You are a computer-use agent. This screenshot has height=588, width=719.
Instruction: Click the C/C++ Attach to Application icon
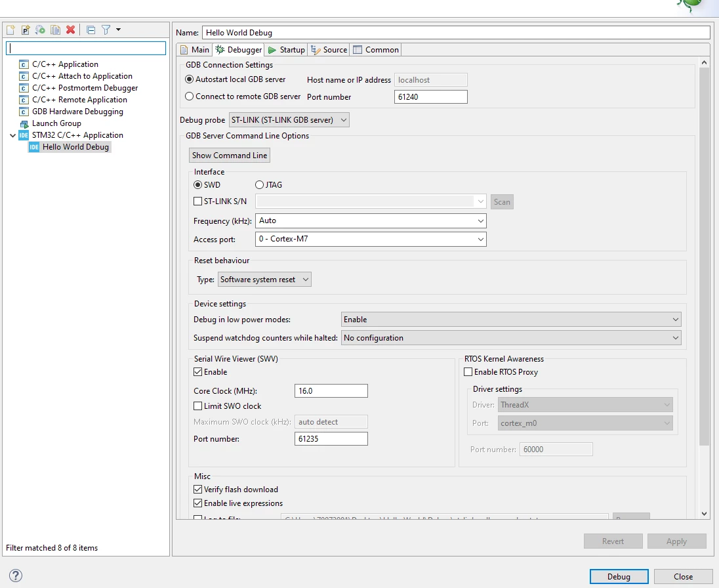tap(24, 76)
